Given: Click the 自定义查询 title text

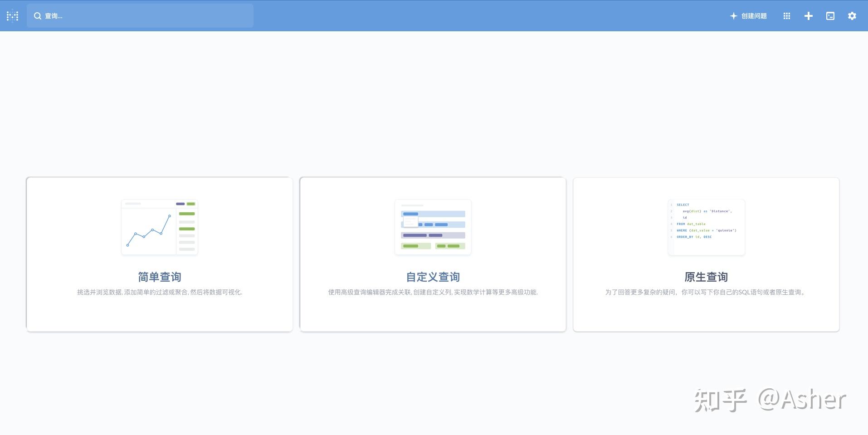Looking at the screenshot, I should [433, 277].
